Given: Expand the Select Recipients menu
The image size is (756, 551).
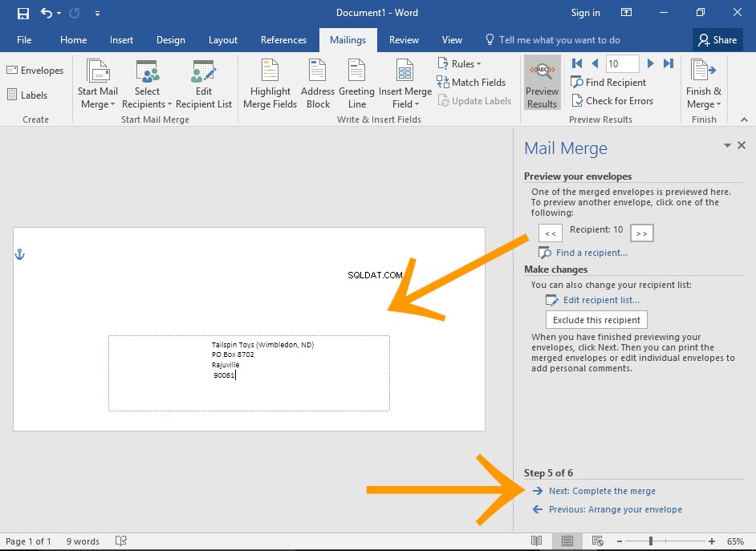Looking at the screenshot, I should pos(147,83).
